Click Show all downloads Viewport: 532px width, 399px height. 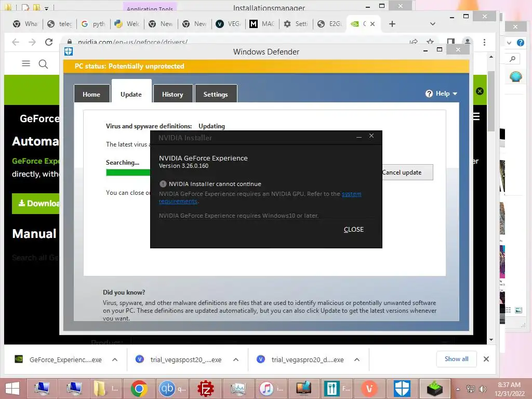click(456, 359)
